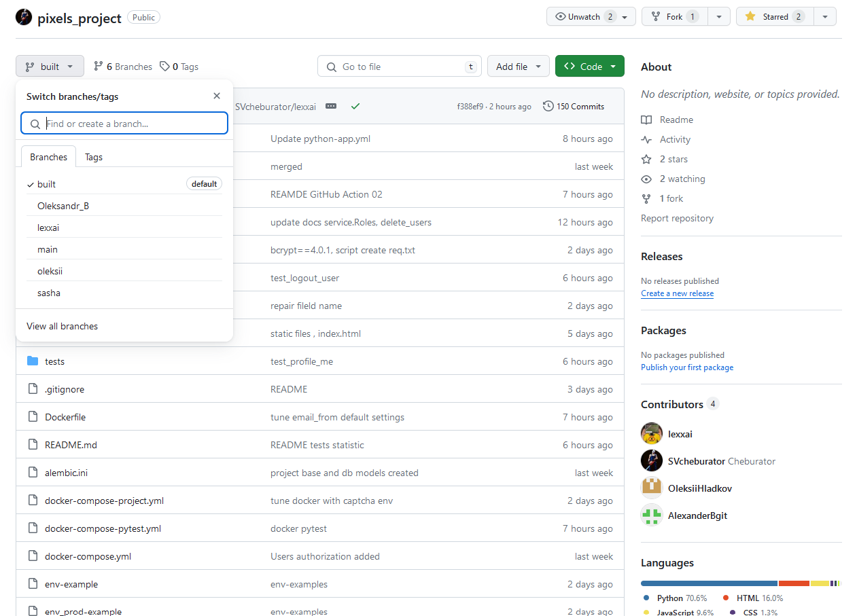Click the docker-compose-pytest.yml file icon
857x616 pixels.
(x=33, y=528)
